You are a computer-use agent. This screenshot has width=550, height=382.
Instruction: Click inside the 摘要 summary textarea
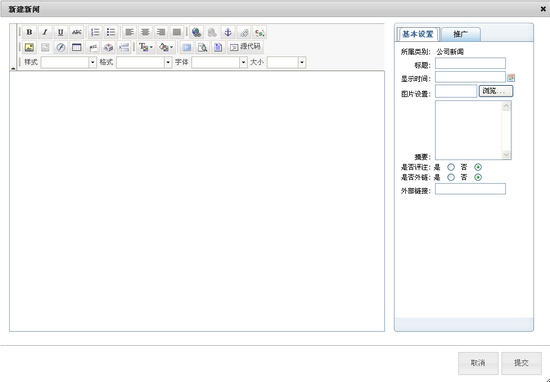(x=468, y=130)
